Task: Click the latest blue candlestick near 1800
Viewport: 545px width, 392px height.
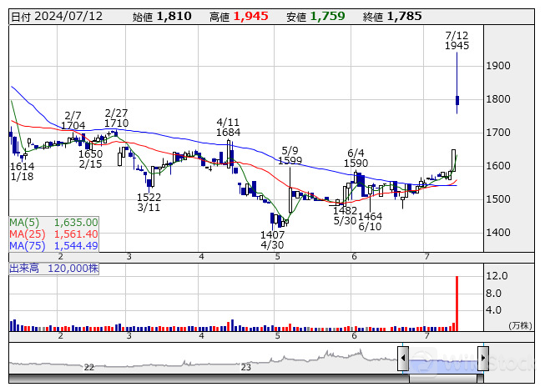Action: point(457,103)
